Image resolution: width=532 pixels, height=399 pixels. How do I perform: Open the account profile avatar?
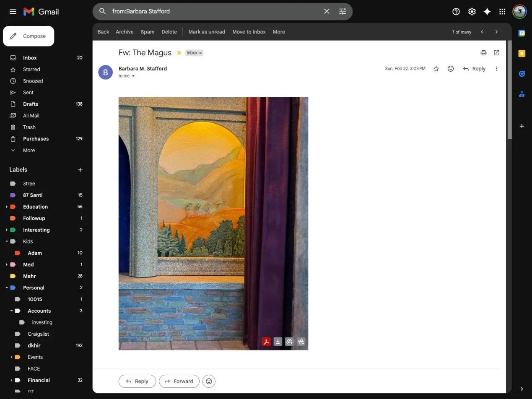(519, 12)
